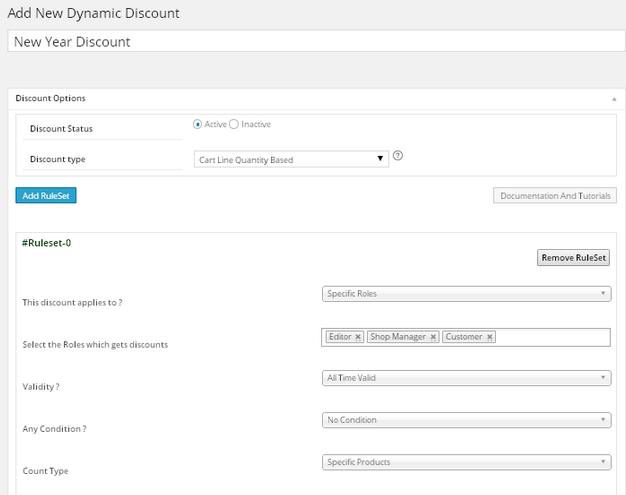Click the 'Validity ?' label
Screen dimensions: 626x495
coord(41,387)
